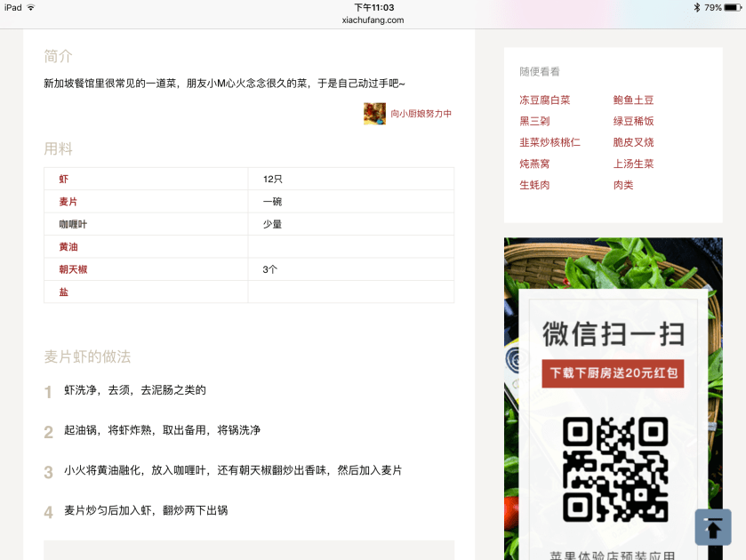Image resolution: width=746 pixels, height=560 pixels.
Task: Open the 虾 ingredient link
Action: [x=63, y=180]
